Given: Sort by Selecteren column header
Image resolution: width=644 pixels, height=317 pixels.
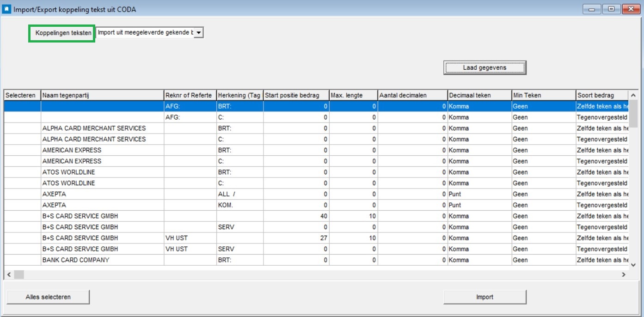Looking at the screenshot, I should click(x=22, y=95).
